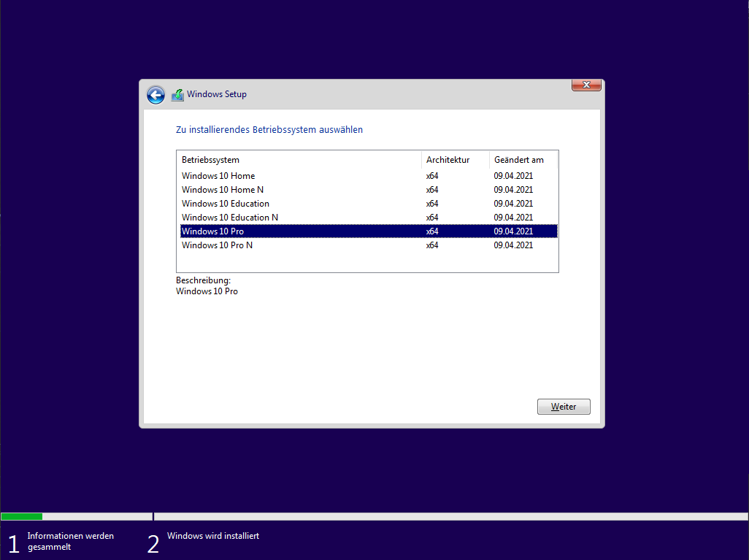Screen dimensions: 749x560
Task: Select Windows 10 Home N row
Action: [369, 190]
